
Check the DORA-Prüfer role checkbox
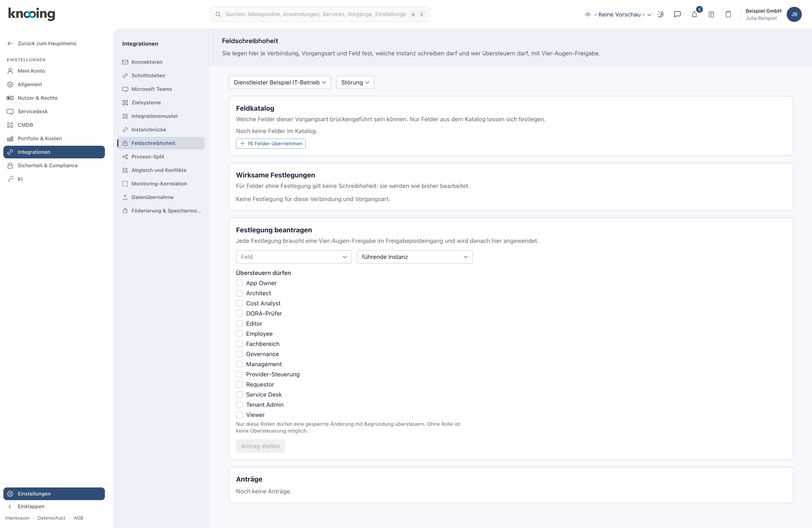click(x=240, y=313)
